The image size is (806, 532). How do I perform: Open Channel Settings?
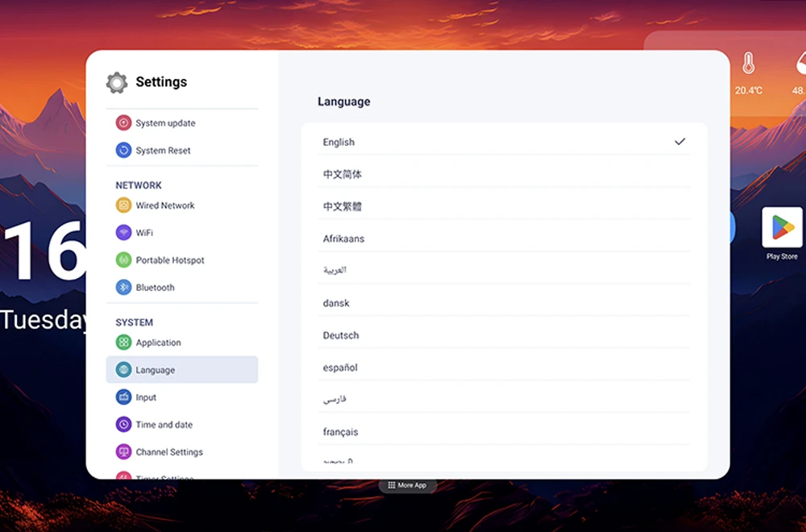pyautogui.click(x=182, y=452)
